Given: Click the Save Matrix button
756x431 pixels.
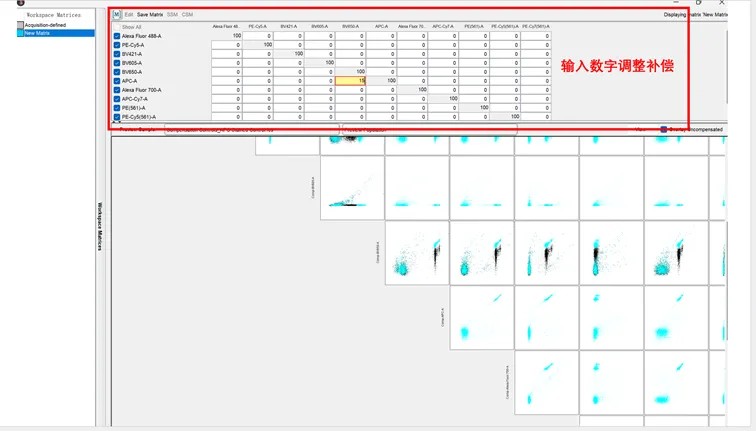Looking at the screenshot, I should coord(150,15).
